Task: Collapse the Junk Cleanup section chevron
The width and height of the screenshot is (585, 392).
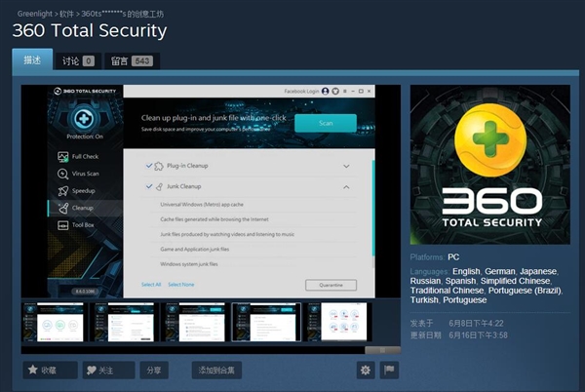Action: tap(346, 187)
